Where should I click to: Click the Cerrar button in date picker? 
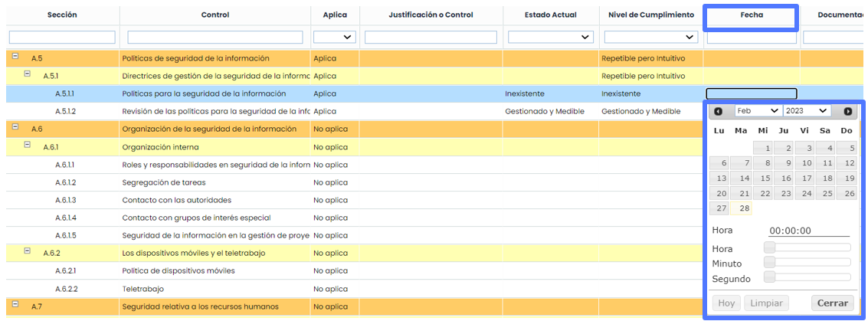tap(832, 303)
